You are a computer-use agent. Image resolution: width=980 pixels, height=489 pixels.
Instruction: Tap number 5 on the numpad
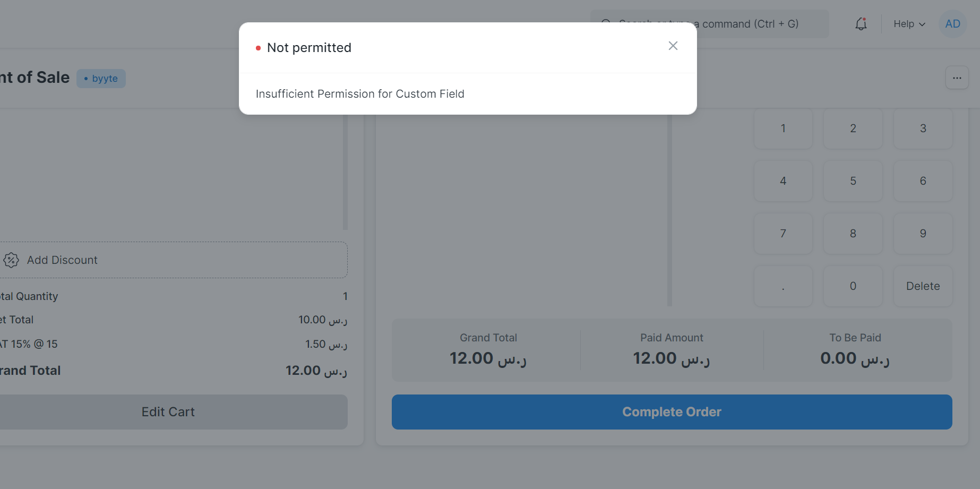[853, 181]
